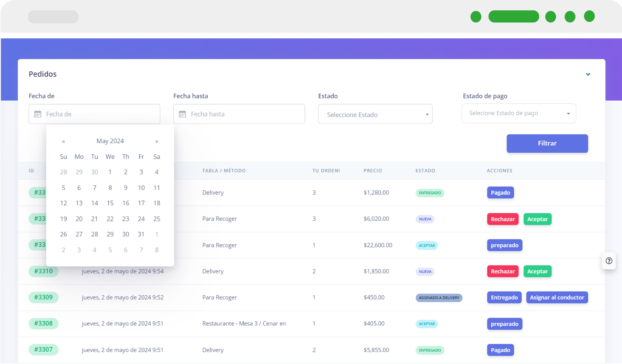Click the $450.00 price cell
The width and height of the screenshot is (622, 364).
click(x=374, y=297)
